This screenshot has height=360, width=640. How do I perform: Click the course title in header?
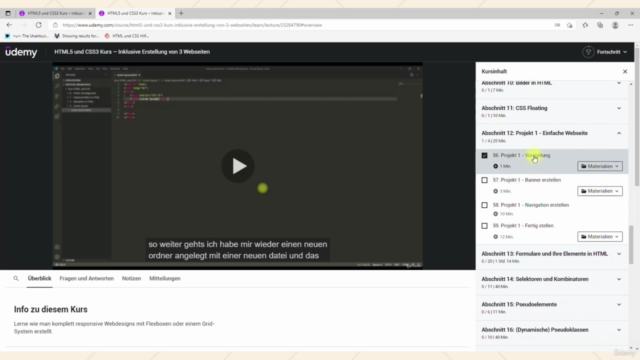click(x=132, y=52)
